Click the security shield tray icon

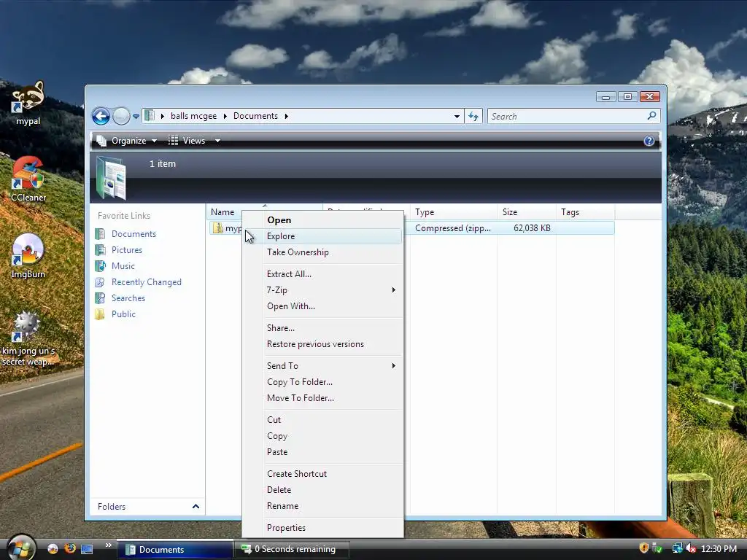[643, 548]
